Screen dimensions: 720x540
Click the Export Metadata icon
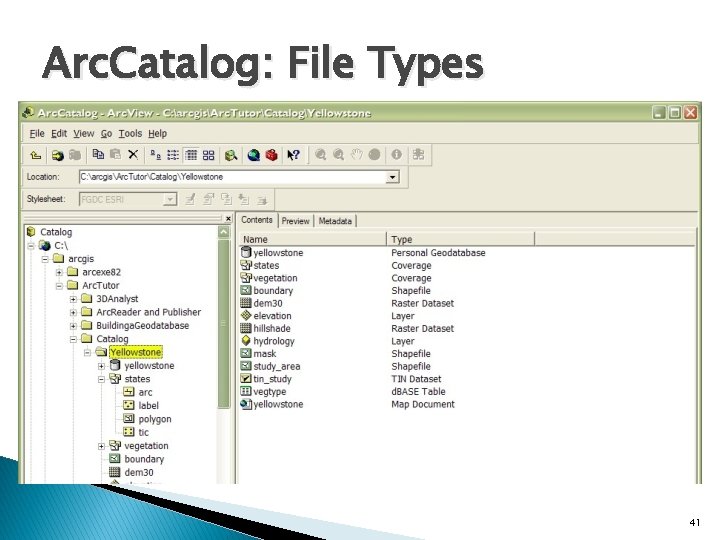[x=262, y=200]
